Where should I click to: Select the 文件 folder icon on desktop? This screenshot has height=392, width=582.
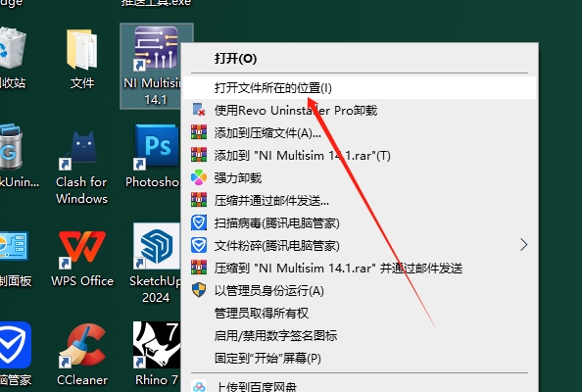(x=81, y=49)
